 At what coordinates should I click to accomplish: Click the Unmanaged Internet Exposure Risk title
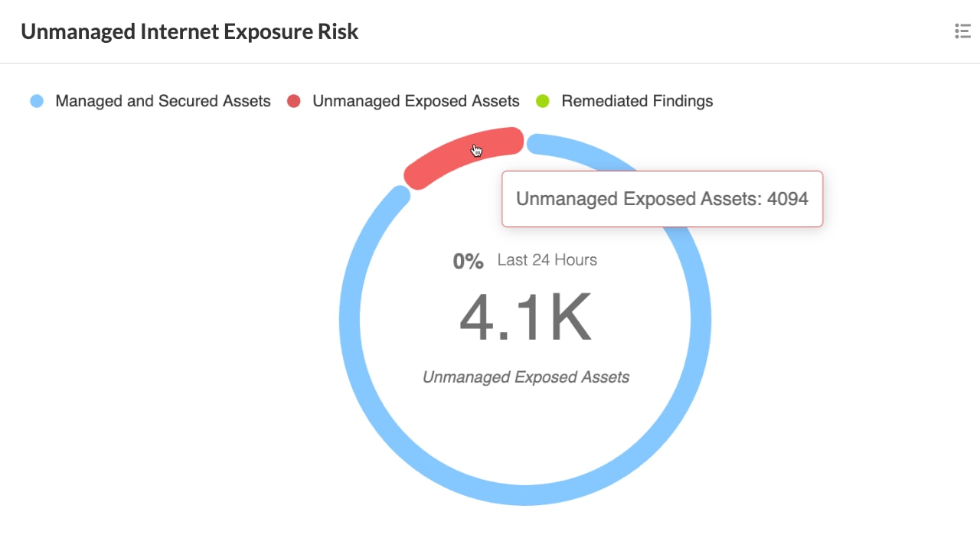(189, 31)
